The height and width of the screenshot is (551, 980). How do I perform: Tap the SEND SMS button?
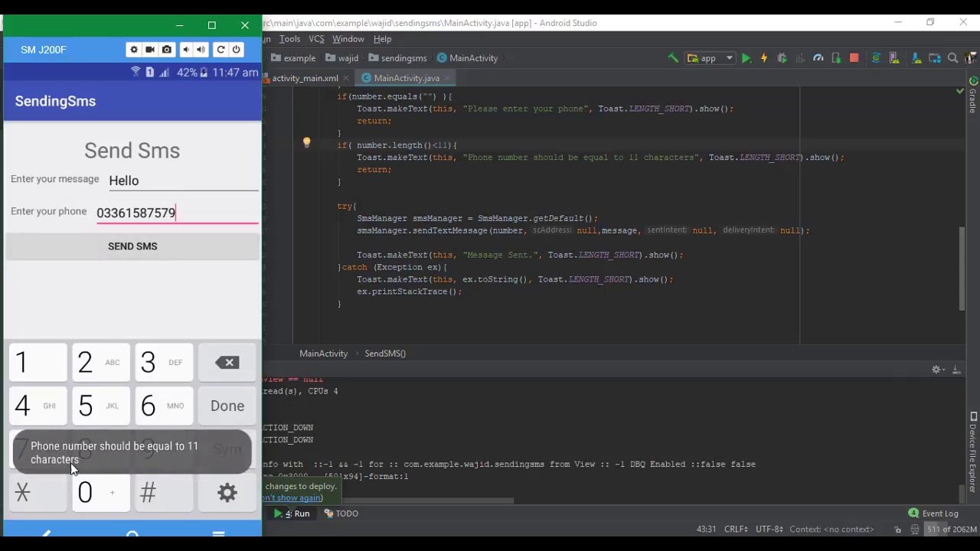pyautogui.click(x=132, y=246)
